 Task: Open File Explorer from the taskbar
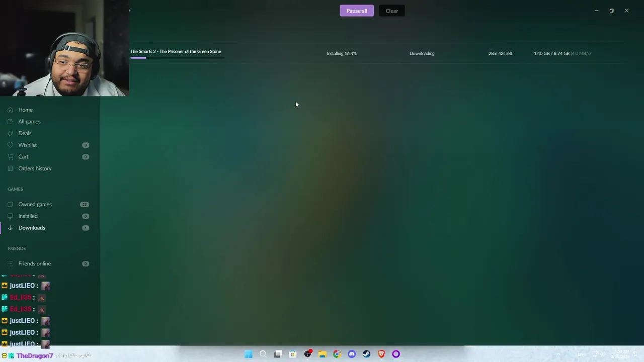(x=322, y=354)
